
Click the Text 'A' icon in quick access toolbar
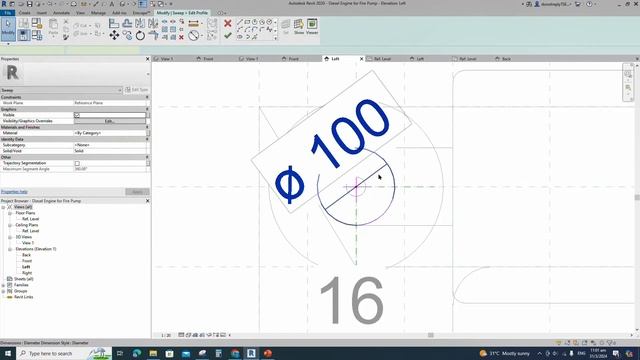click(x=111, y=4)
